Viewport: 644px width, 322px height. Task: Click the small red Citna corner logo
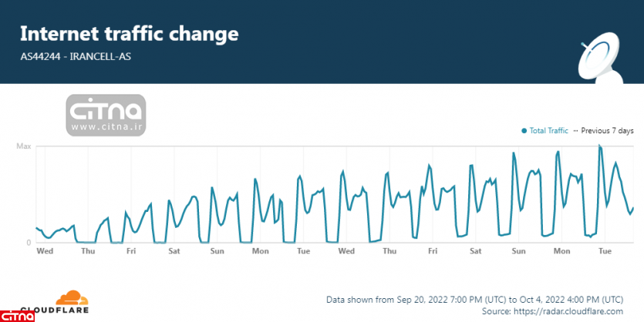pos(14,314)
